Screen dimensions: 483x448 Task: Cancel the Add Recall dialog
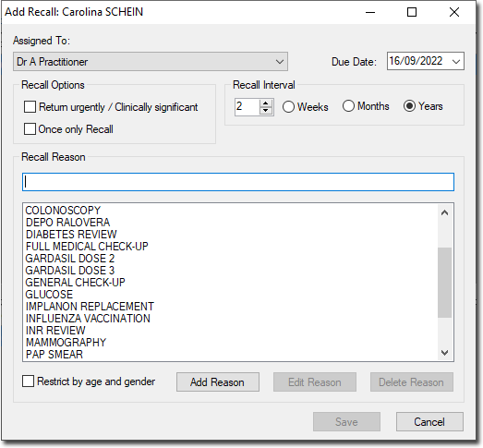pyautogui.click(x=429, y=422)
